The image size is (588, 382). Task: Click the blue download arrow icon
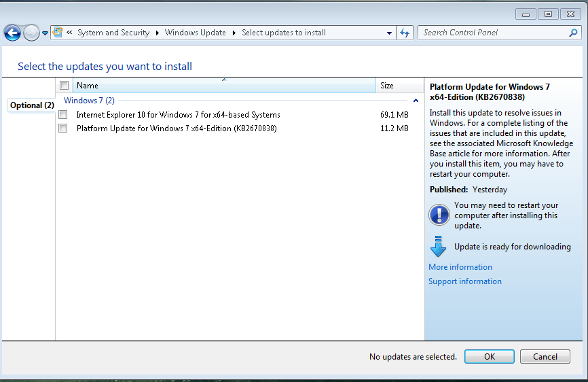[438, 246]
